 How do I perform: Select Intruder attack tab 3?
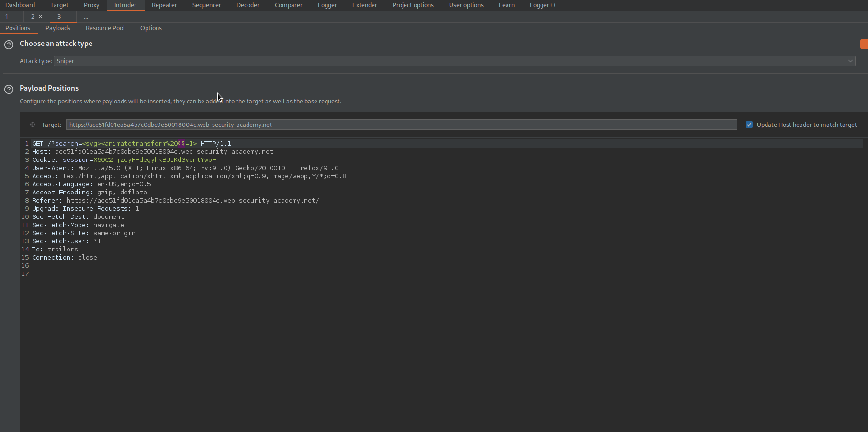tap(59, 17)
